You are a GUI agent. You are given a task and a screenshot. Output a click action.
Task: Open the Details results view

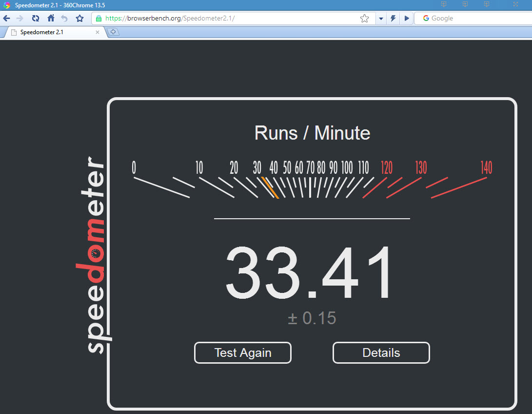[x=381, y=352]
